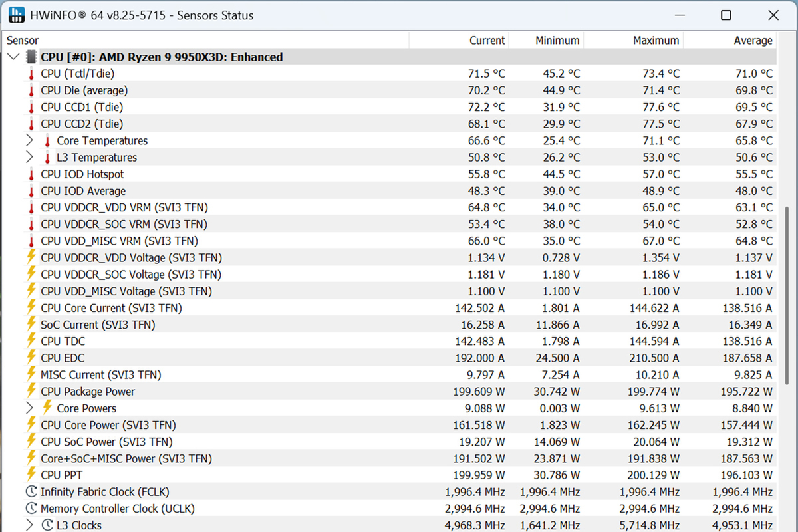Click the Maximum column header
The image size is (798, 532).
click(x=633, y=41)
